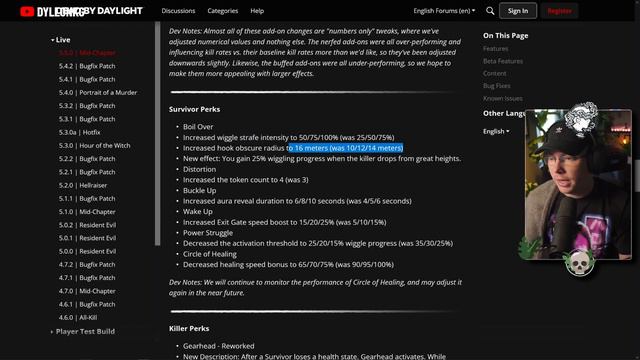Image resolution: width=640 pixels, height=360 pixels.
Task: Jump to the Known Issues section
Action: pos(502,98)
